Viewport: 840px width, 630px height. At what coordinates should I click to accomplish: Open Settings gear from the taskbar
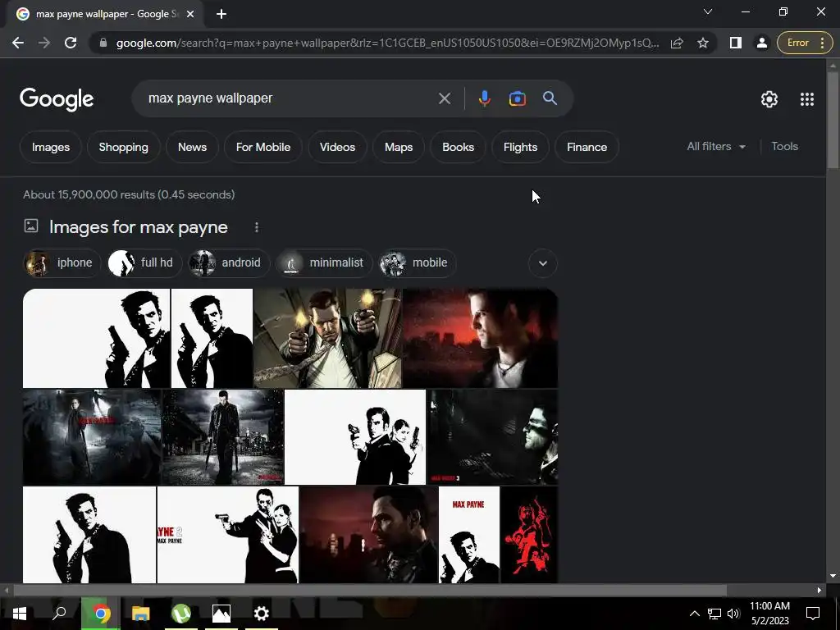[x=262, y=614]
